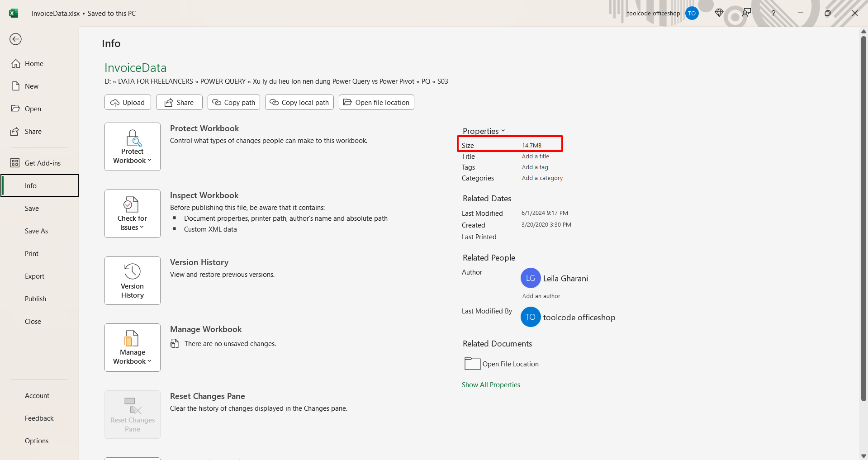This screenshot has width=868, height=460.
Task: Click Show All Properties link
Action: click(491, 385)
